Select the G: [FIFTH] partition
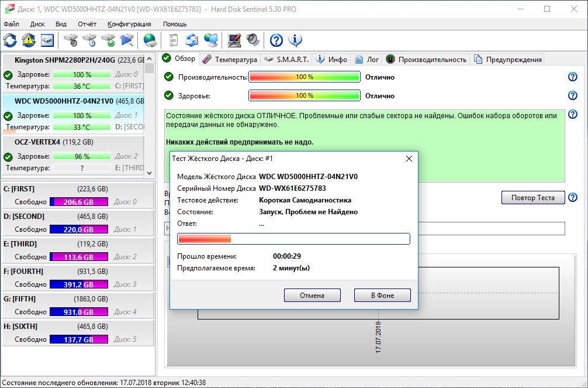The height and width of the screenshot is (388, 588). [x=78, y=305]
